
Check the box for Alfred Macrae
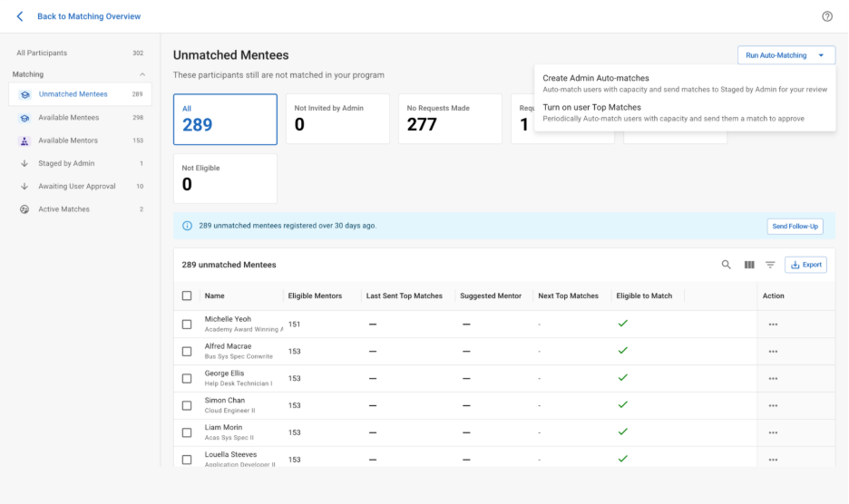click(x=187, y=352)
